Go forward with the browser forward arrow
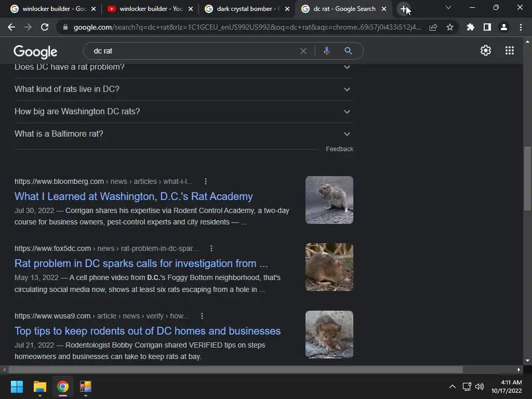This screenshot has height=399, width=532. [28, 27]
